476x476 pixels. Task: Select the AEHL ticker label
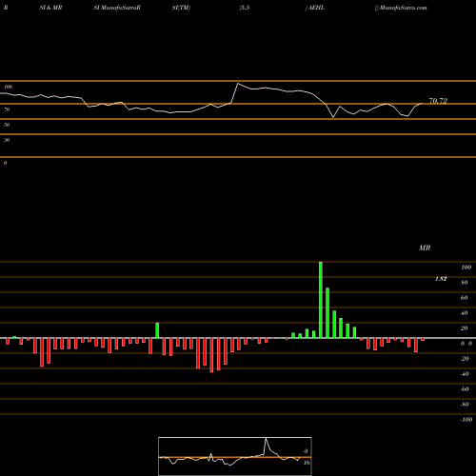tap(316, 8)
